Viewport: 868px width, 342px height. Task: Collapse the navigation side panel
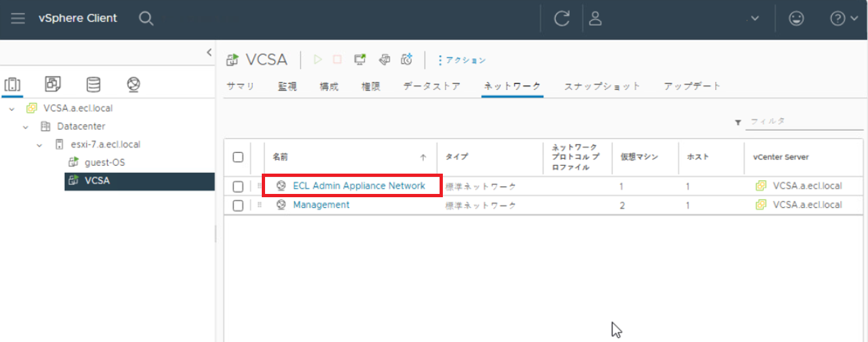[x=209, y=52]
